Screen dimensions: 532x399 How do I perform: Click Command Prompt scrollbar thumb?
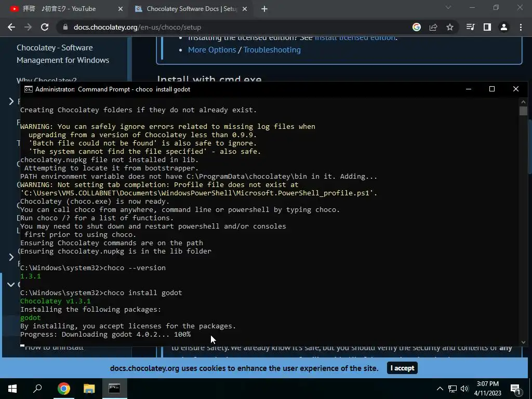[523, 111]
